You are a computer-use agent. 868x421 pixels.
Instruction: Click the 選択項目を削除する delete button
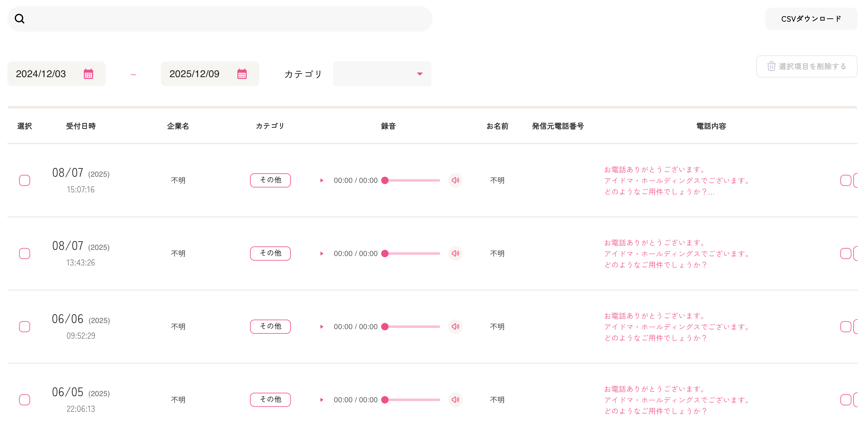pyautogui.click(x=807, y=66)
